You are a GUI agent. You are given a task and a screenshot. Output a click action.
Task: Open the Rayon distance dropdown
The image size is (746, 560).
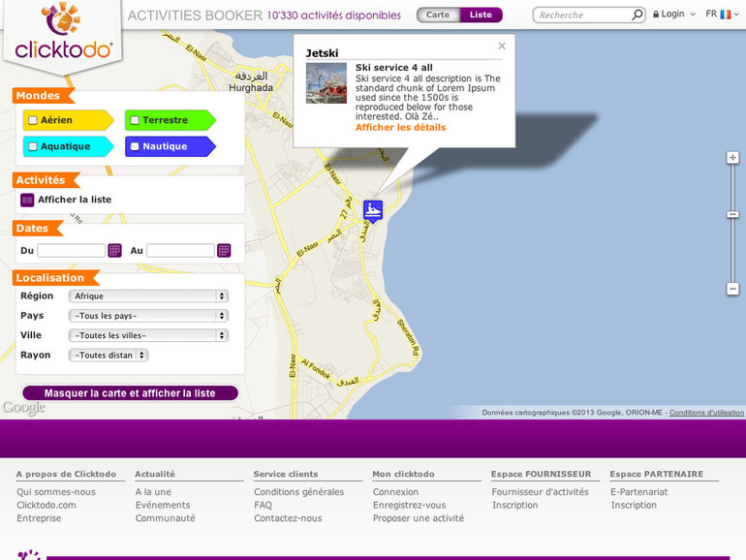pyautogui.click(x=109, y=356)
